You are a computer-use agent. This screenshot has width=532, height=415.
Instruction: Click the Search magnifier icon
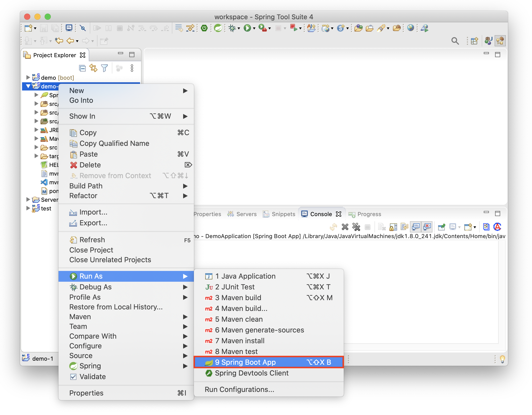pos(455,41)
